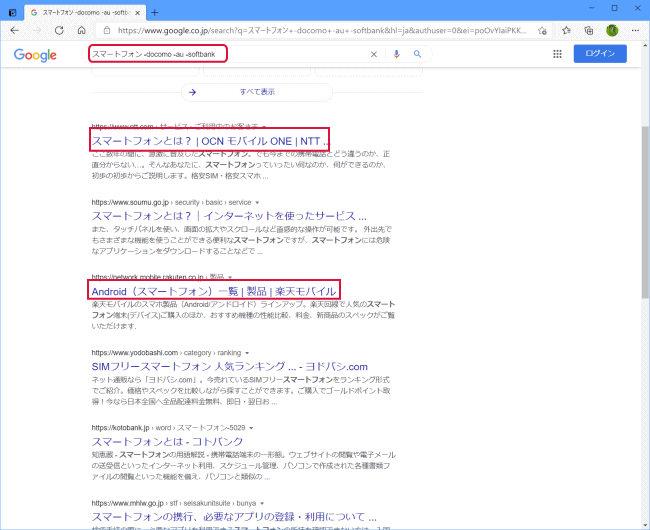The image size is (650, 530).
Task: Click the vertical scrollbar thumb
Action: (645, 211)
